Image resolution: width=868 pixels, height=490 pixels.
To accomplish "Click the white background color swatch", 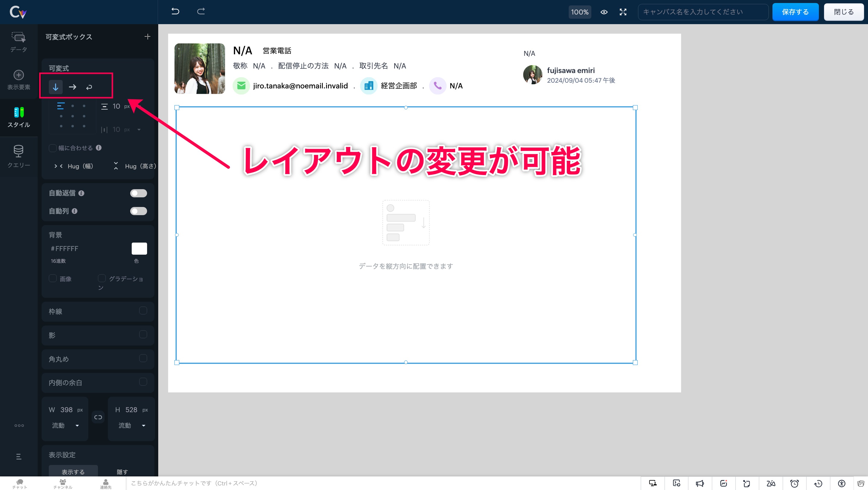I will coord(139,249).
